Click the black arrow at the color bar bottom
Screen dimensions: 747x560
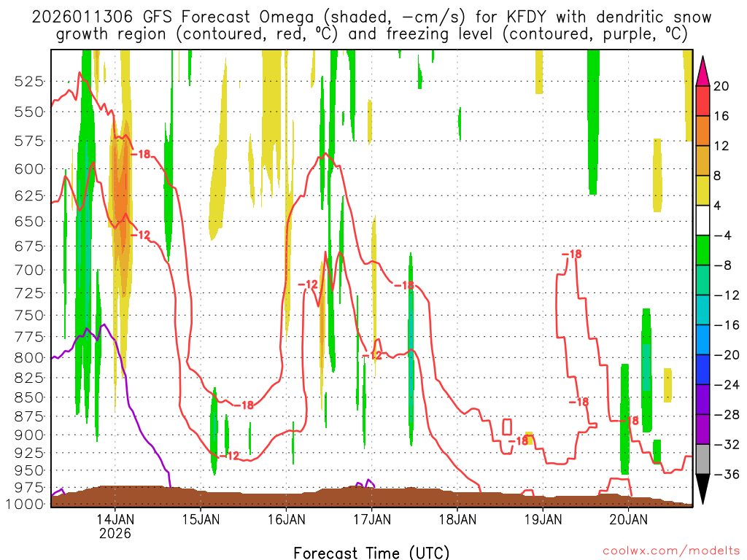[x=703, y=489]
